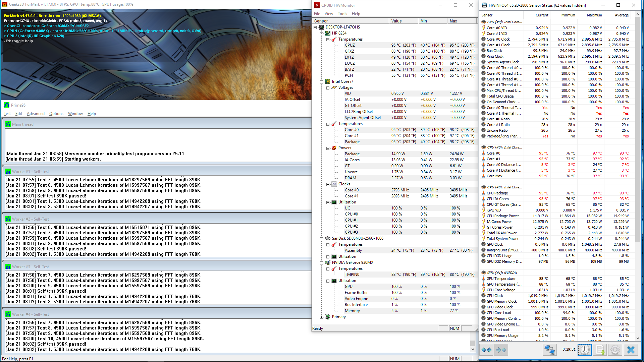
Task: Collapse SanDisk SD8SN8U drive node
Action: coord(321,239)
